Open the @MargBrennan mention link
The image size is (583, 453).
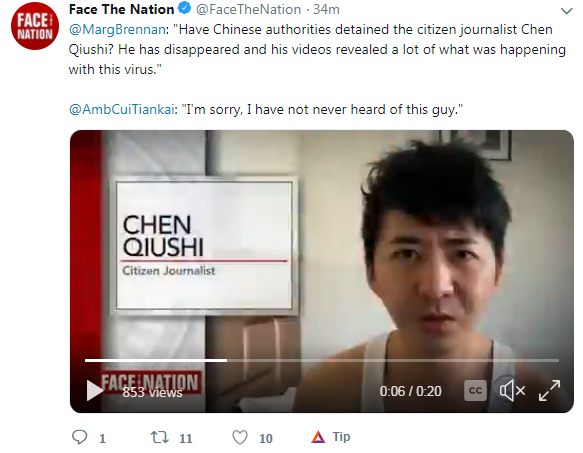117,29
